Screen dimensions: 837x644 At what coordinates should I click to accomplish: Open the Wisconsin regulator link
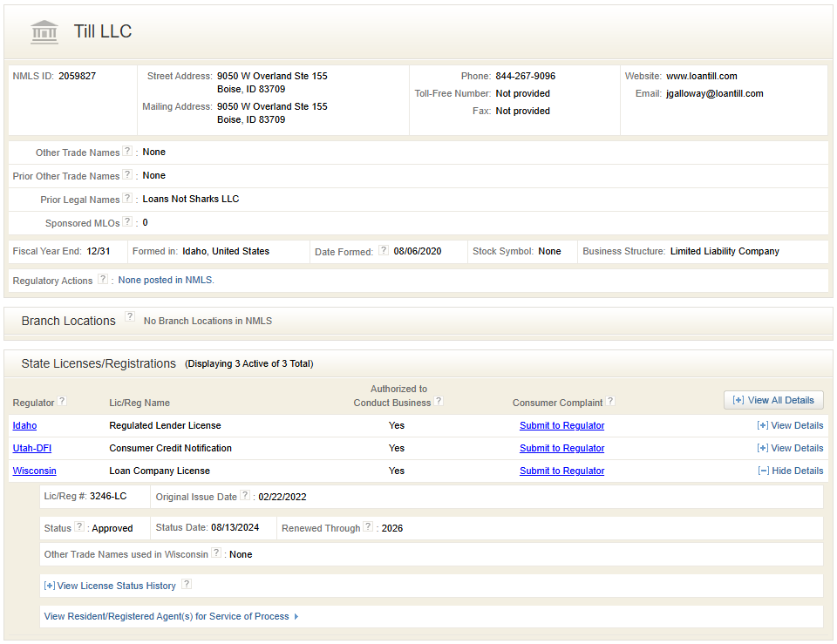pos(34,471)
